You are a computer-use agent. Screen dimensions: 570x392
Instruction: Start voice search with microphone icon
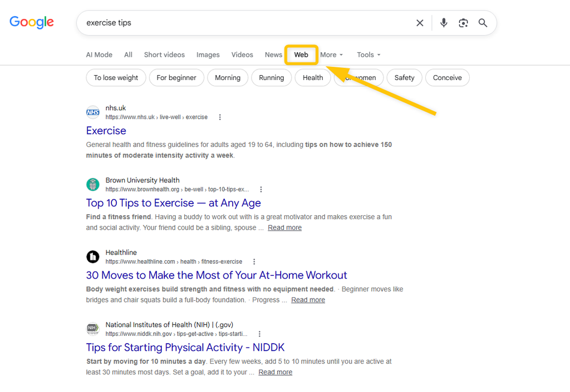click(444, 23)
